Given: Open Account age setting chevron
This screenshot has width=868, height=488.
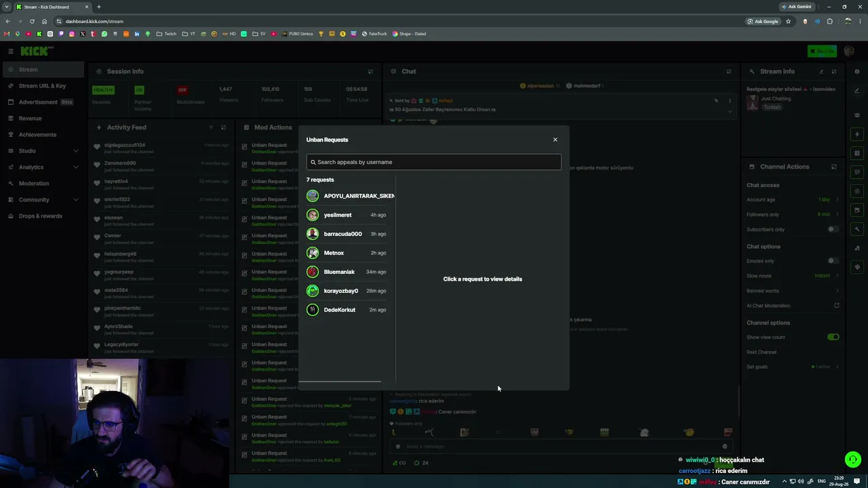Looking at the screenshot, I should pyautogui.click(x=837, y=200).
